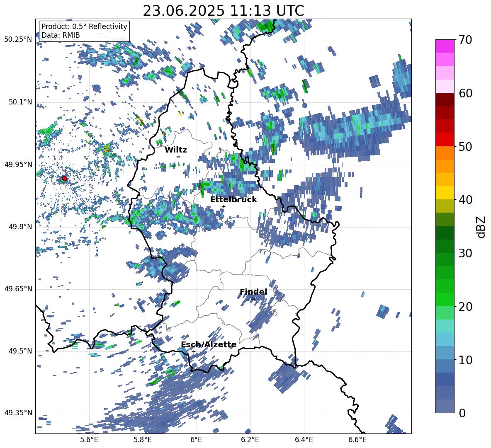The image size is (491, 448).
Task: Click the 6.2°E longitude label
Action: (x=250, y=440)
